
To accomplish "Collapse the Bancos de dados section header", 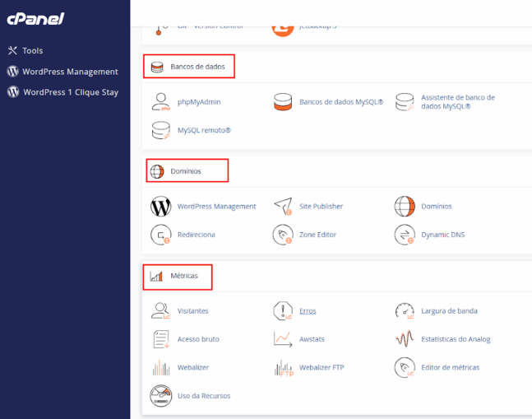I will (x=197, y=67).
